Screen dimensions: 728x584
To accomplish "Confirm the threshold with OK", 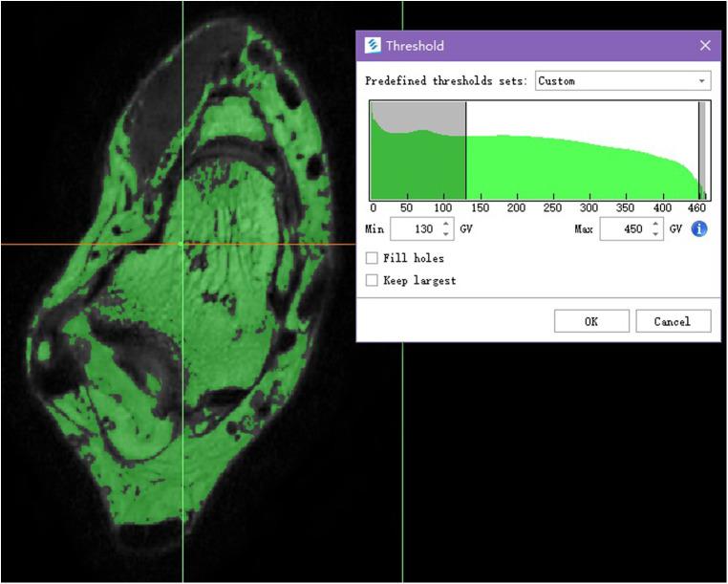I will coord(590,321).
